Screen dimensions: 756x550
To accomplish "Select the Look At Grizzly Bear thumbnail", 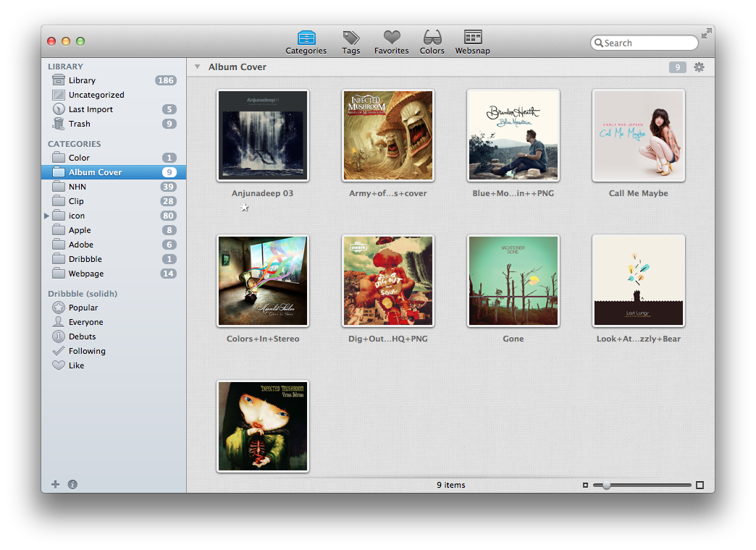I will 639,281.
